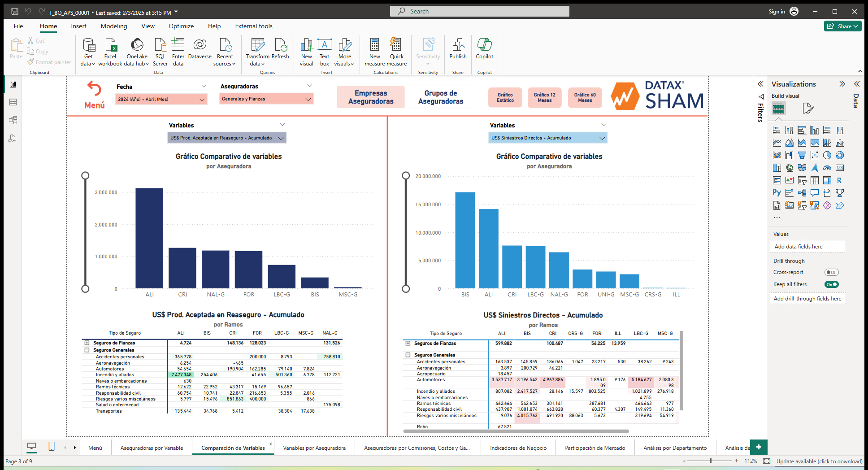Open the US$ Siniestros Directos variables dropdown
The image size is (868, 470).
tap(603, 138)
